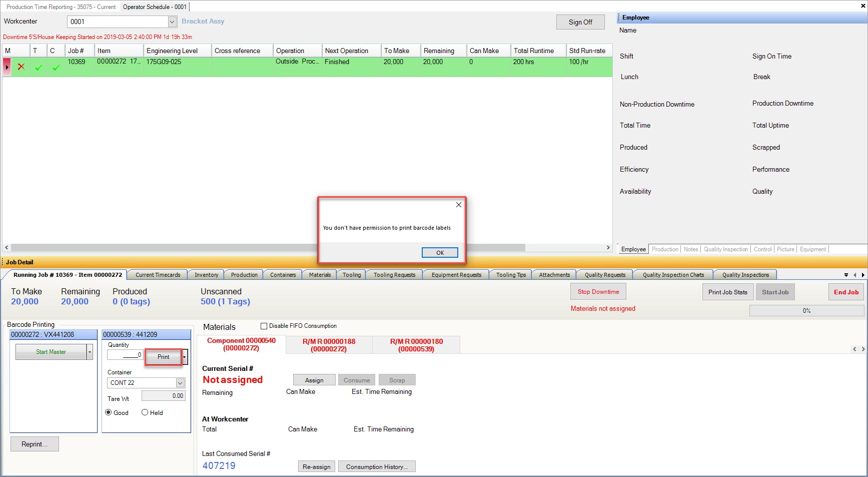Screen dimensions: 868x477
Task: Click the barcode Quantity input field
Action: pyautogui.click(x=125, y=354)
